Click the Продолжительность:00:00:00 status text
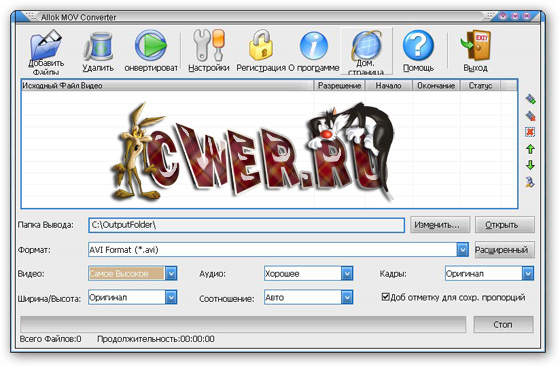 (x=156, y=339)
